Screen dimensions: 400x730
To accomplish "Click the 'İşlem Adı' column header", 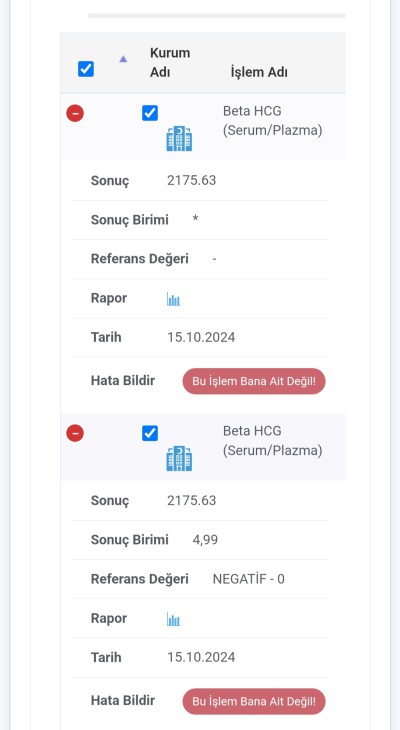I will pyautogui.click(x=259, y=73).
